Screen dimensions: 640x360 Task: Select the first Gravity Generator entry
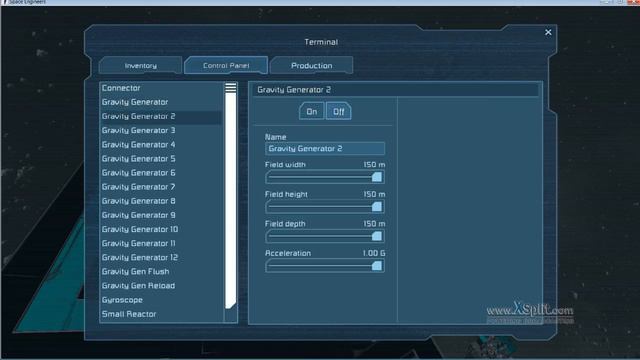pos(161,102)
